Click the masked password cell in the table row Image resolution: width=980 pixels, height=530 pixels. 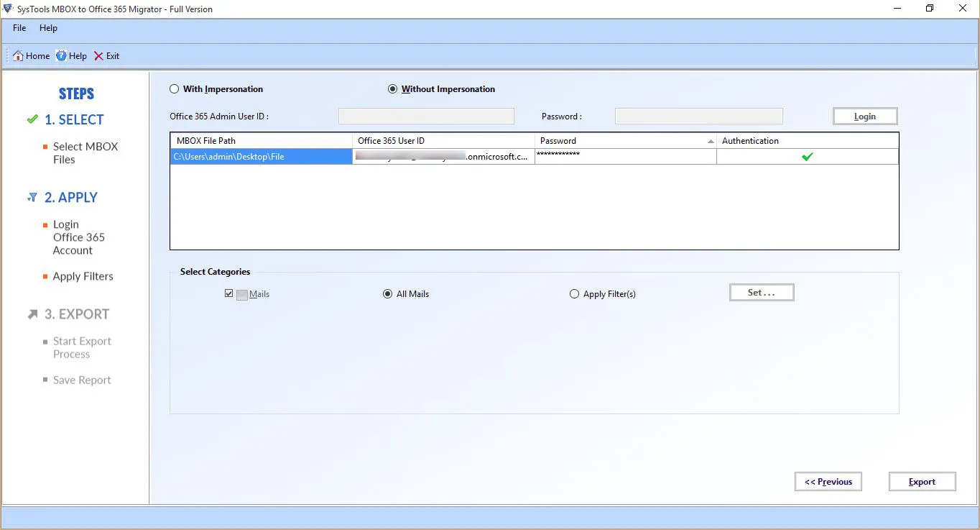coord(626,157)
